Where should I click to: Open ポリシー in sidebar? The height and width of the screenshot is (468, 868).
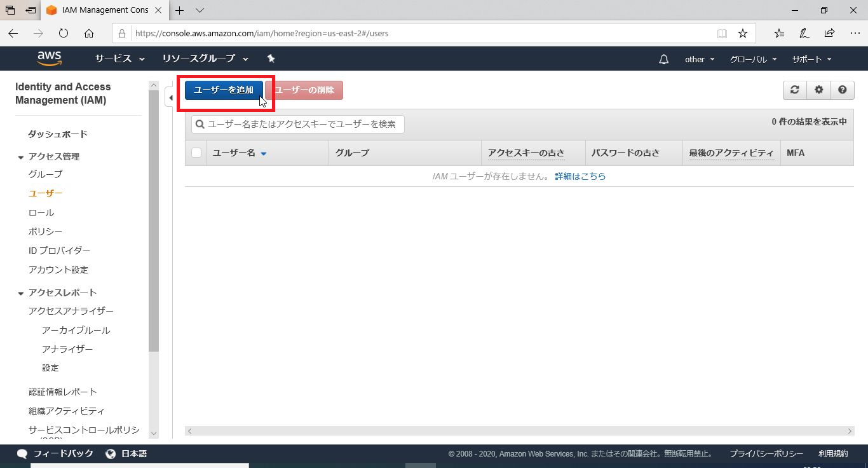[x=46, y=231]
